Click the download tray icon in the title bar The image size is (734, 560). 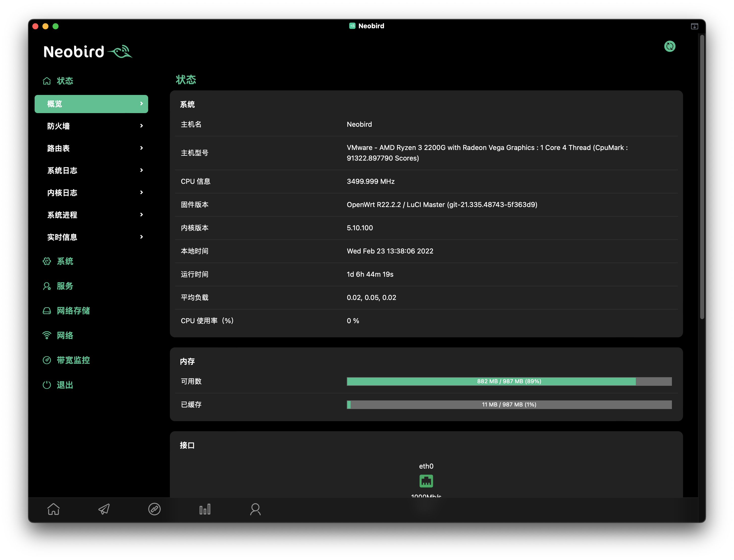tap(694, 26)
